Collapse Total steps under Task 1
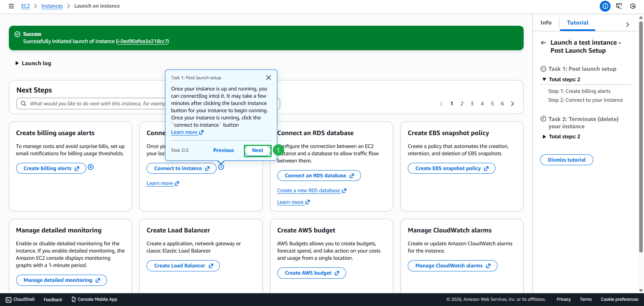Image resolution: width=644 pixels, height=306 pixels. pyautogui.click(x=544, y=80)
